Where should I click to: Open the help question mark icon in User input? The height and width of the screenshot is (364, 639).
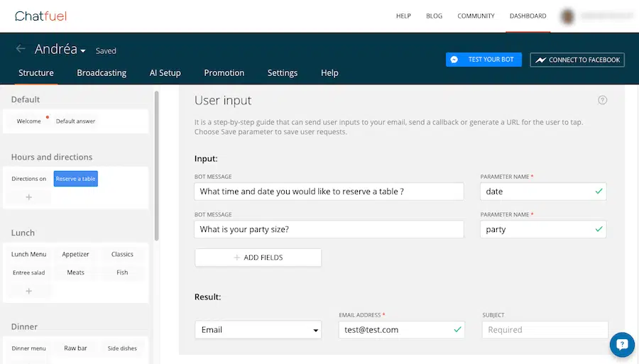602,100
